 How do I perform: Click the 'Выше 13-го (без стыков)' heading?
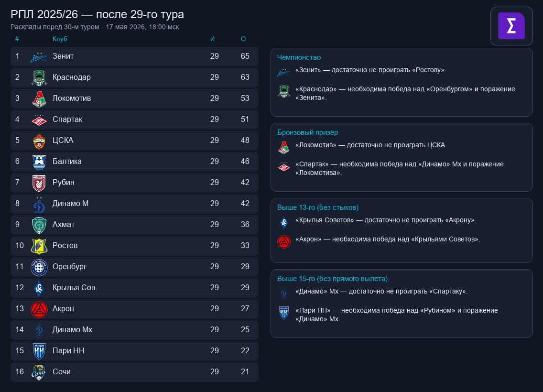coord(317,208)
